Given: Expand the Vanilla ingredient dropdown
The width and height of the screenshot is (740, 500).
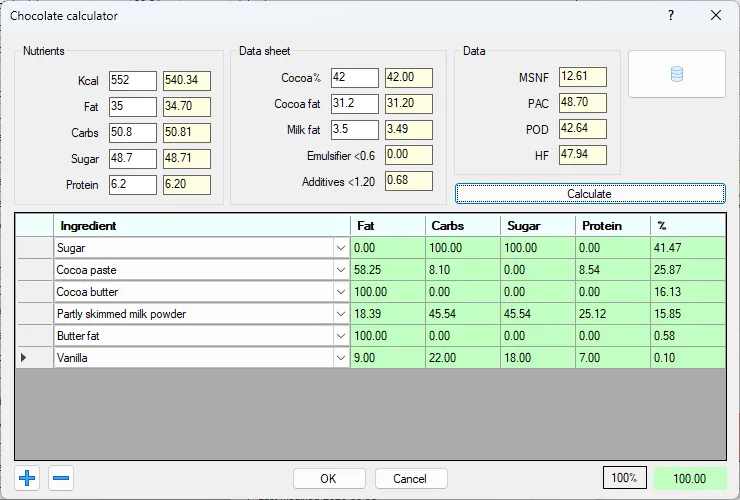Looking at the screenshot, I should [341, 358].
